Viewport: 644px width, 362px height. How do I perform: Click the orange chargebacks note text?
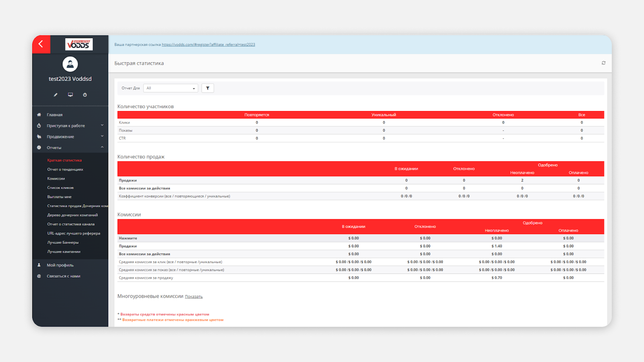click(173, 320)
